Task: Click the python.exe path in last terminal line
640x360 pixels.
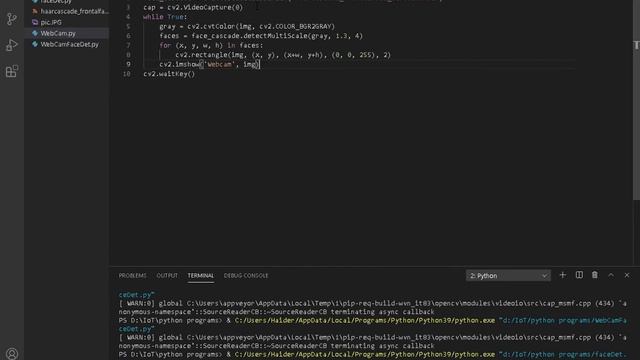Action: pyautogui.click(x=365, y=354)
